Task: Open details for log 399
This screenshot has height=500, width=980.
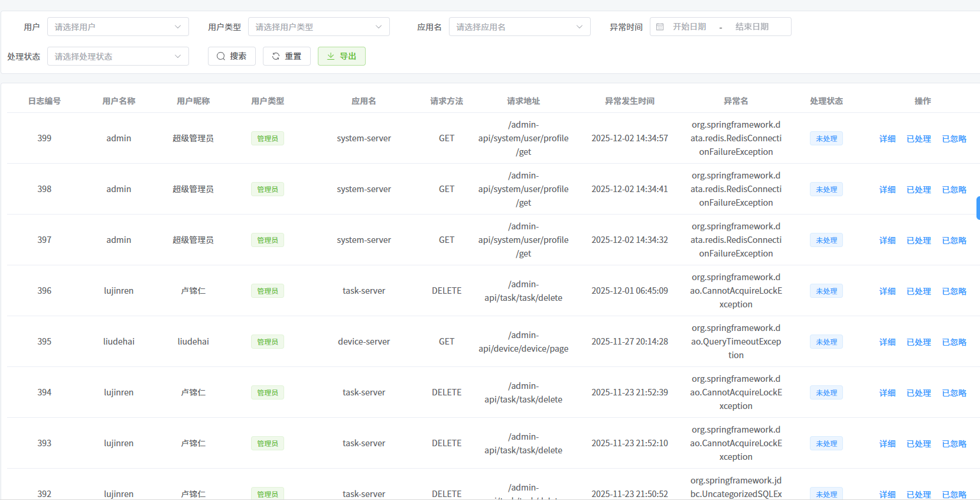Action: pos(887,139)
